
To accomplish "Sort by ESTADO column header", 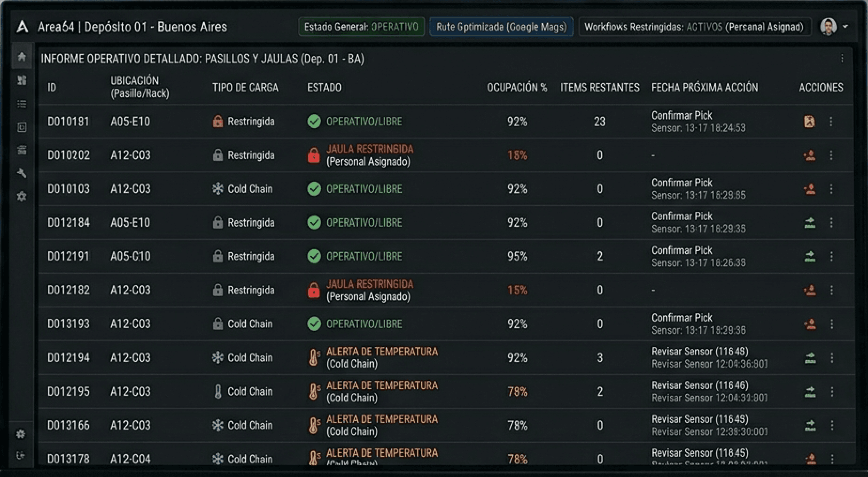I will click(x=325, y=87).
